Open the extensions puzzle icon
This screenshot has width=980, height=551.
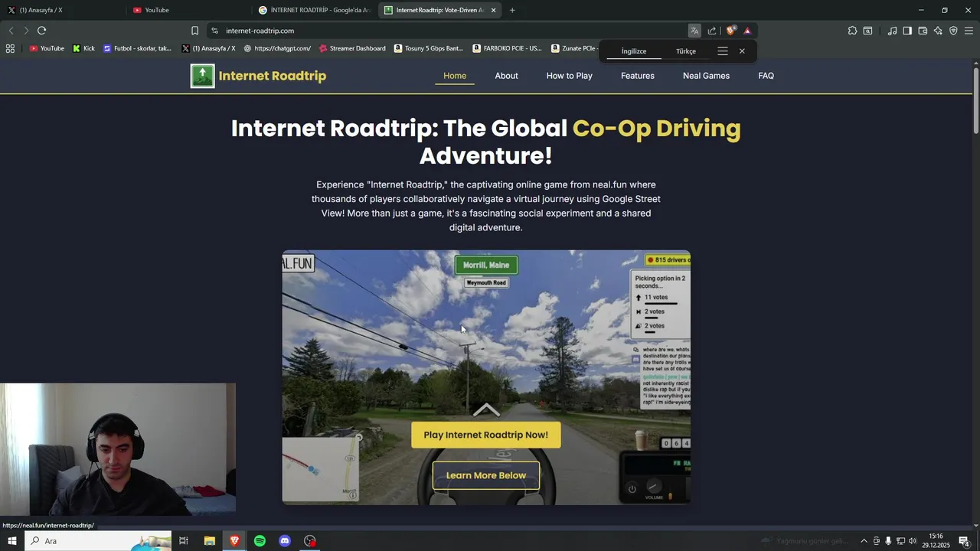[x=852, y=31]
